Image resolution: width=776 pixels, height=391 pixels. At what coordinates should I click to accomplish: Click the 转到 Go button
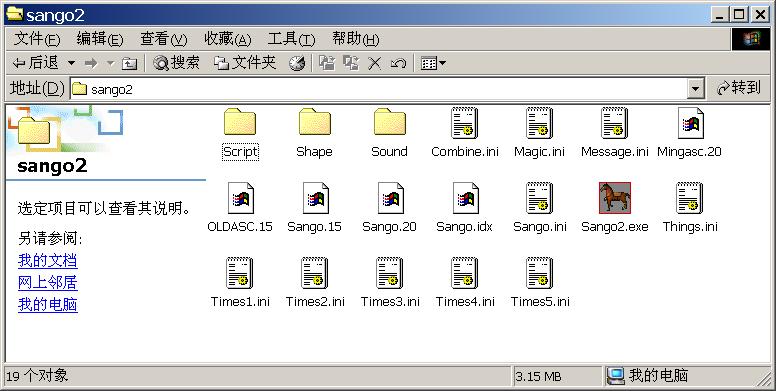click(x=739, y=88)
